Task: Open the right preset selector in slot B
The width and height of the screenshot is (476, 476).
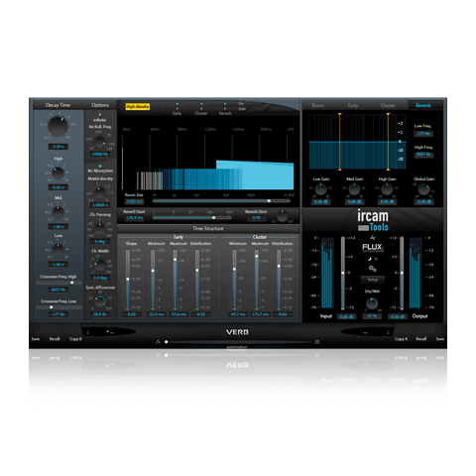Action: (x=367, y=331)
